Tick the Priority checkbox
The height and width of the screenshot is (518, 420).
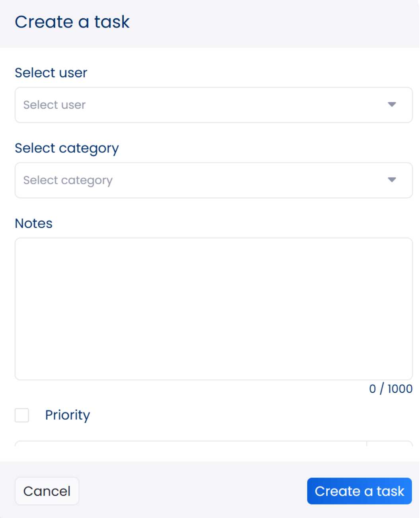tap(22, 415)
